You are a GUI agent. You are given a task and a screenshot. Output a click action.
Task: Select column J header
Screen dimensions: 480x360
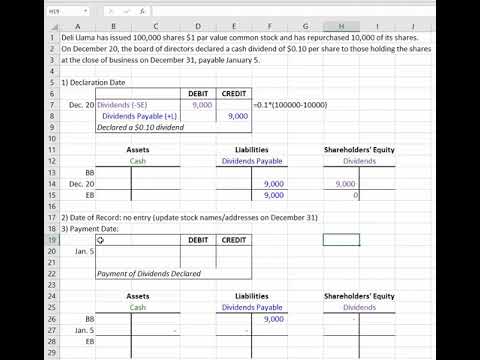click(x=413, y=26)
